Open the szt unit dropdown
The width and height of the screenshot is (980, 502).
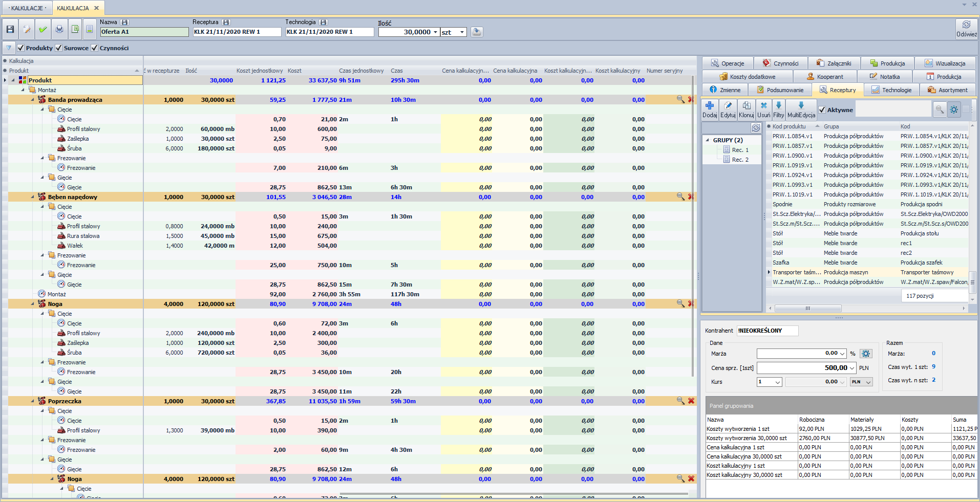tap(462, 32)
